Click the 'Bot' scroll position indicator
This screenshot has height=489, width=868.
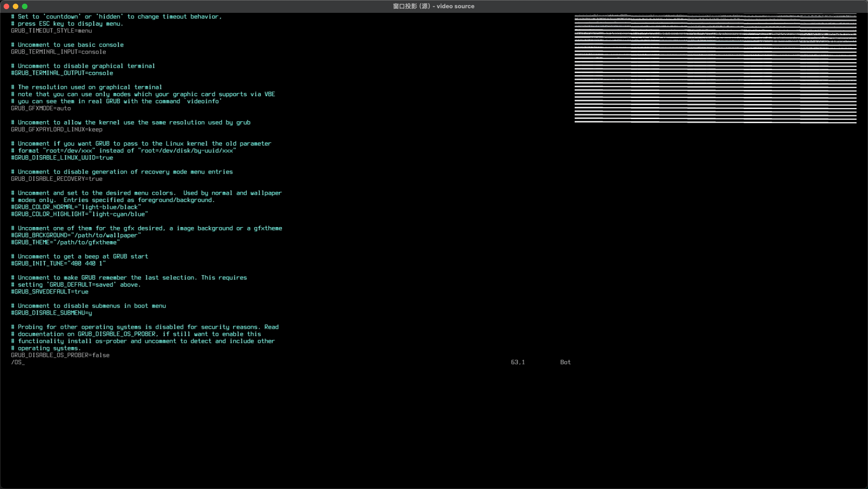[566, 362]
